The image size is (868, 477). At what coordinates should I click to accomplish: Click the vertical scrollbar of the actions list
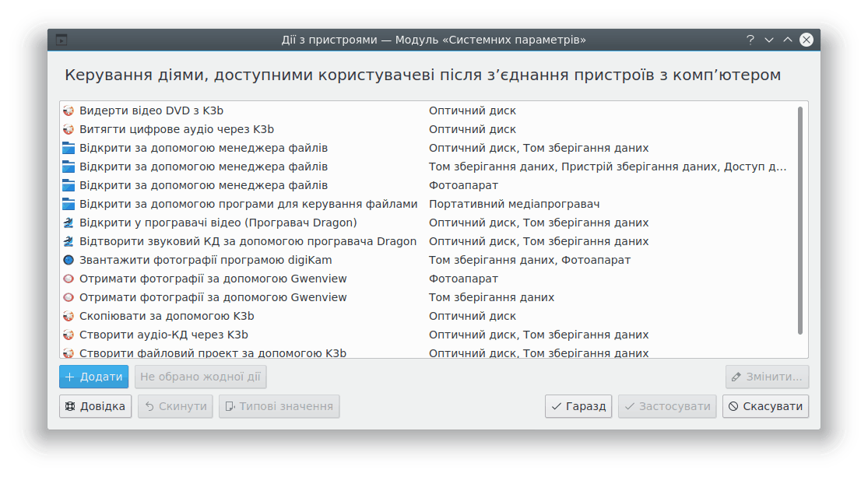(x=803, y=226)
